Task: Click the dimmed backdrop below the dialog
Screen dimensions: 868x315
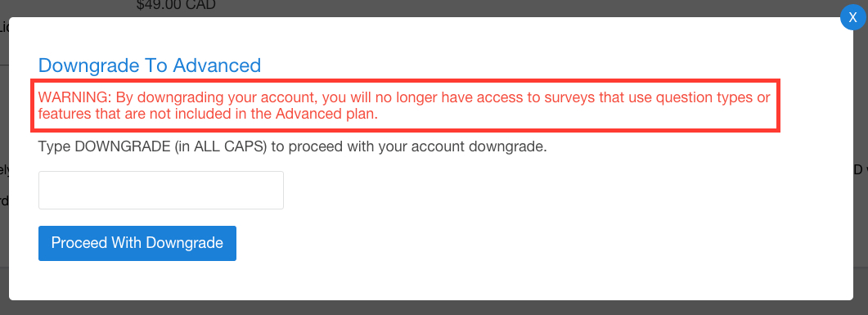Action: (x=434, y=308)
